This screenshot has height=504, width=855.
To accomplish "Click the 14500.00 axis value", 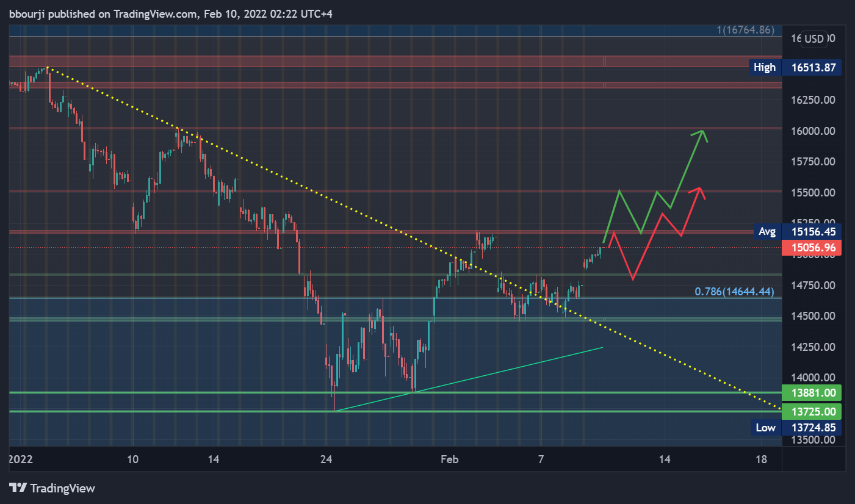I will tap(812, 315).
